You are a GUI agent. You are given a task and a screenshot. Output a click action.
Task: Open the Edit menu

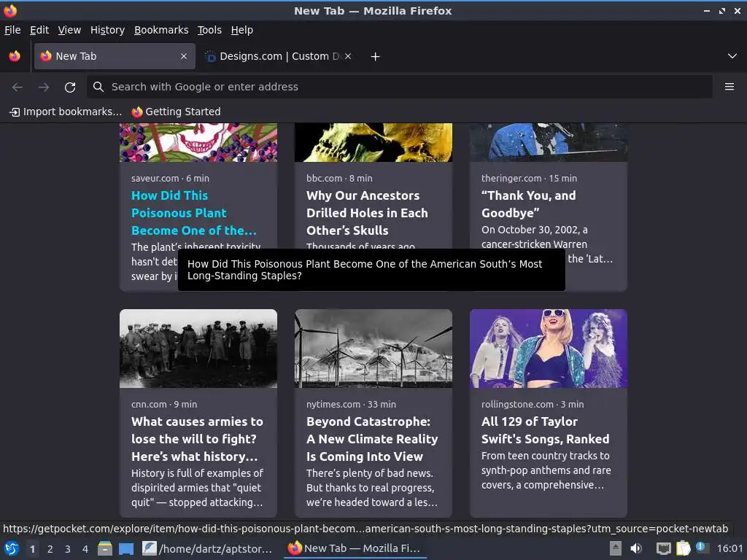(x=39, y=30)
